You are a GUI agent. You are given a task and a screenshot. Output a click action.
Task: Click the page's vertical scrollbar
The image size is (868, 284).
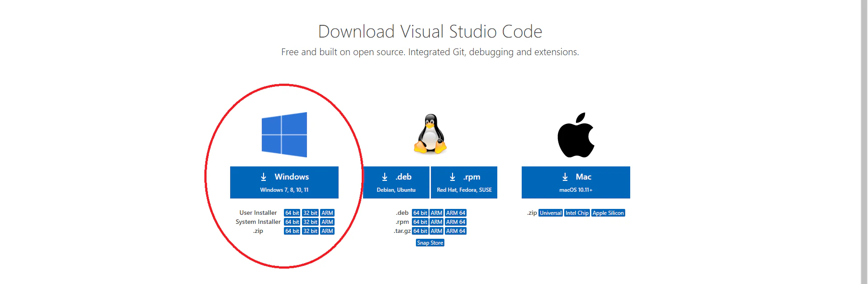coord(864,142)
